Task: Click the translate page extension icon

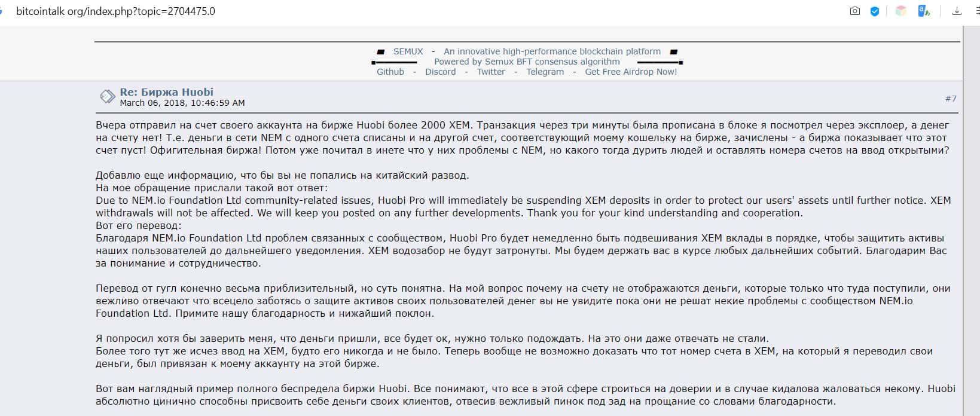Action: [924, 11]
